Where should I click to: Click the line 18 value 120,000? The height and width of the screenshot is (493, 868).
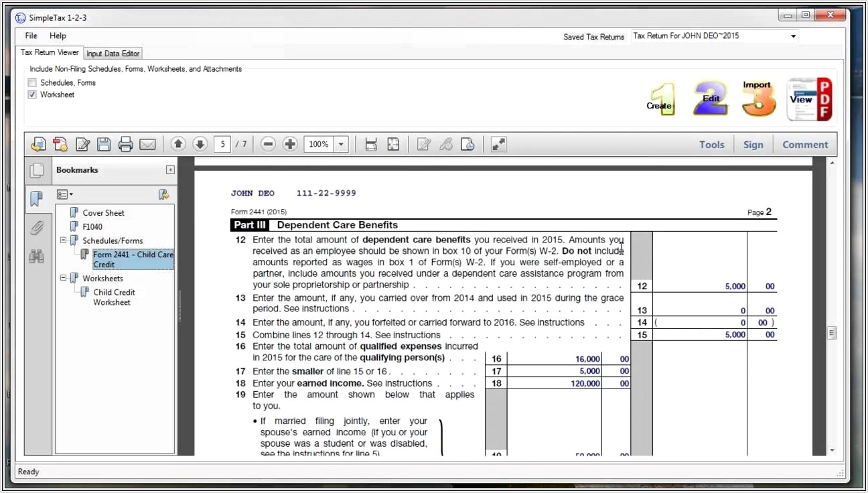tap(586, 383)
